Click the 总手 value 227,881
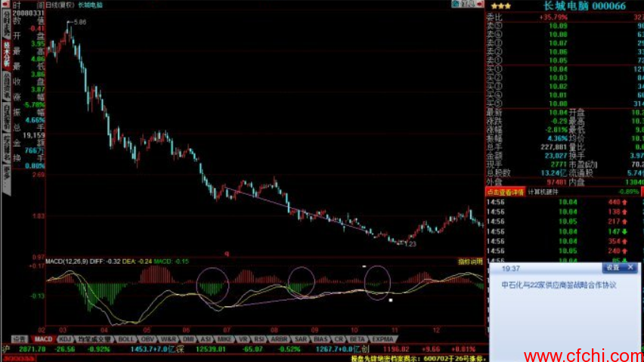The height and width of the screenshot is (362, 644). (553, 147)
